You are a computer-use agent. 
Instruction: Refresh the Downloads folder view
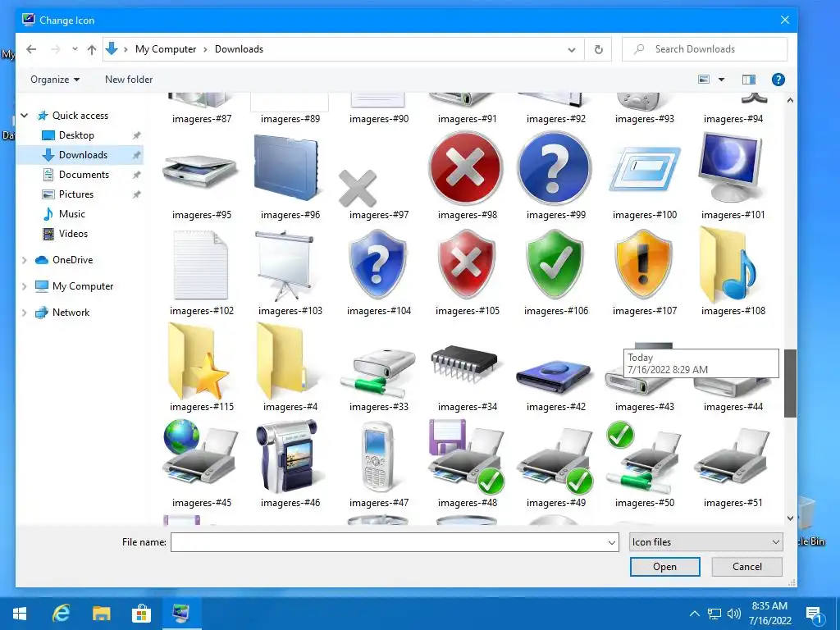tap(598, 49)
